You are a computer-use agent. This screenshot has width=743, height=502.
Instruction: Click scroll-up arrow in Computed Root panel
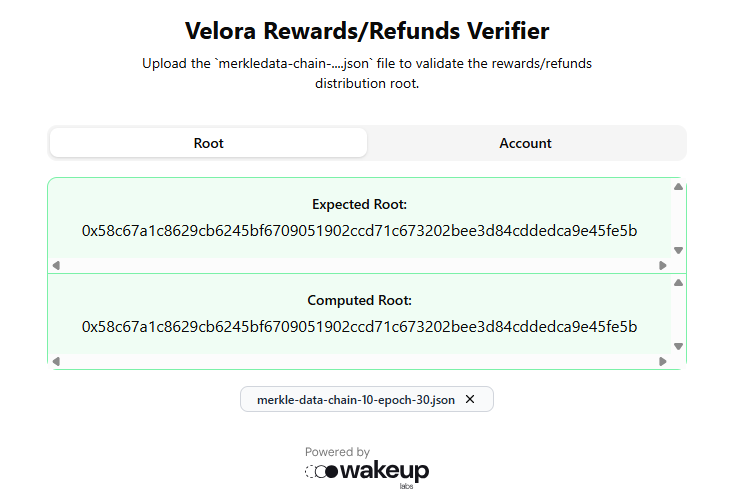[x=678, y=283]
